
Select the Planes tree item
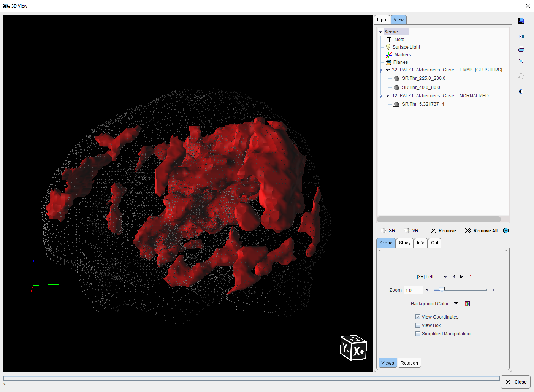401,62
